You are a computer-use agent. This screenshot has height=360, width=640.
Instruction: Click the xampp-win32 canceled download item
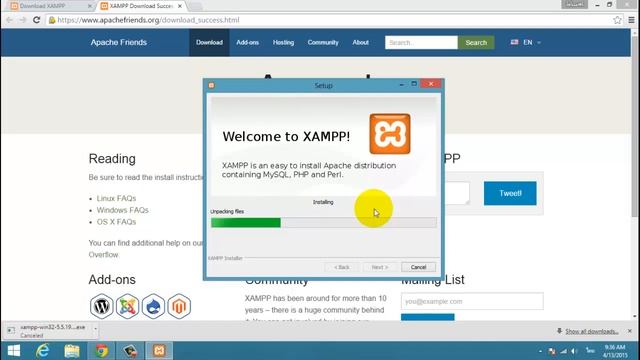click(50, 331)
